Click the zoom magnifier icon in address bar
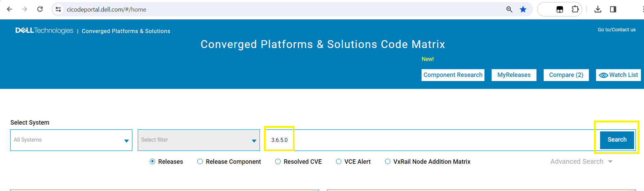The width and height of the screenshot is (644, 191). tap(509, 9)
